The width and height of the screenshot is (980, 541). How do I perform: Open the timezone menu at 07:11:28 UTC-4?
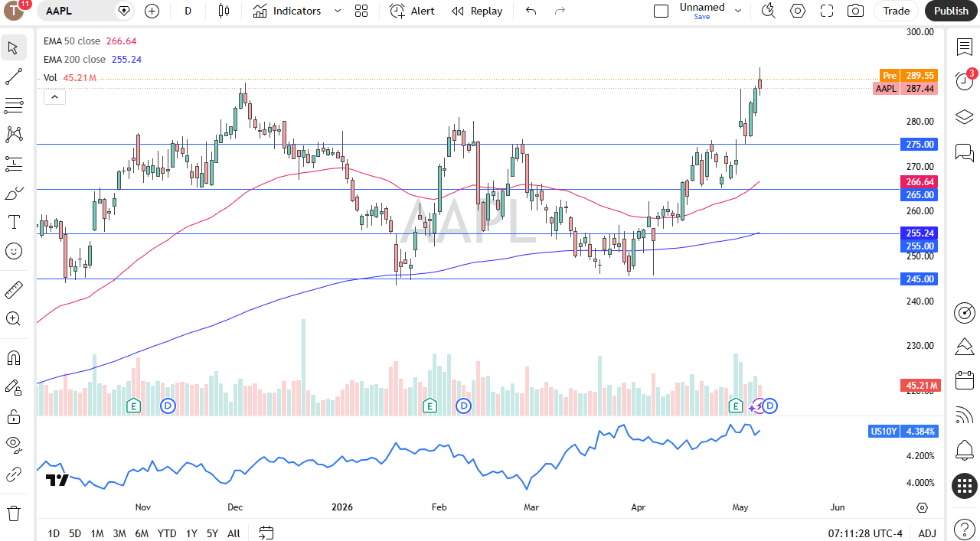click(x=865, y=533)
